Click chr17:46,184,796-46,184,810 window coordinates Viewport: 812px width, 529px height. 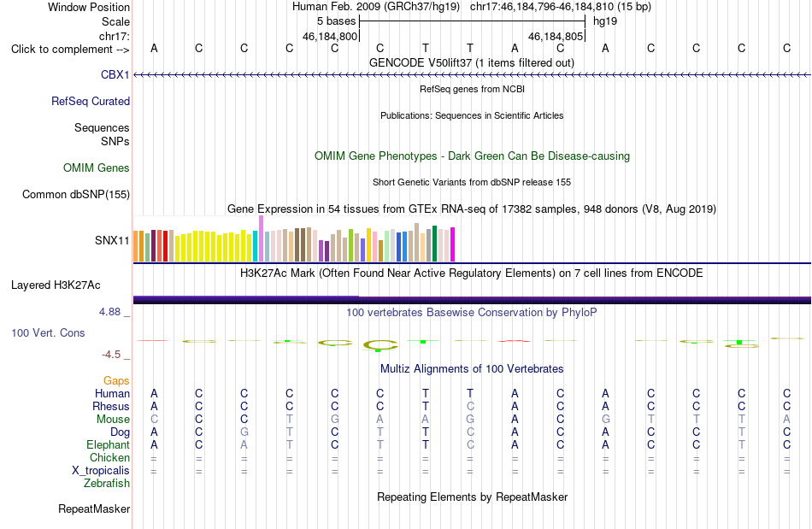pos(542,7)
